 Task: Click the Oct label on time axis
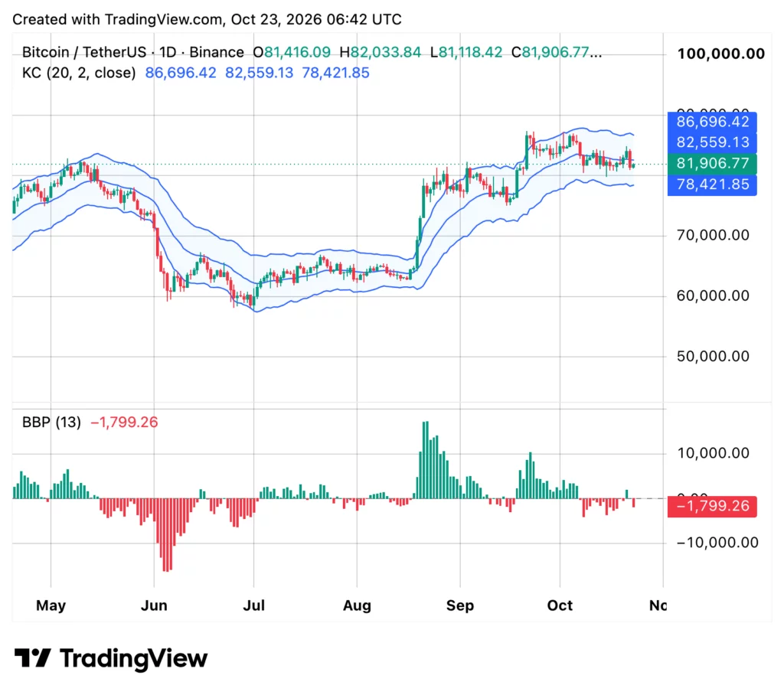[x=560, y=605]
